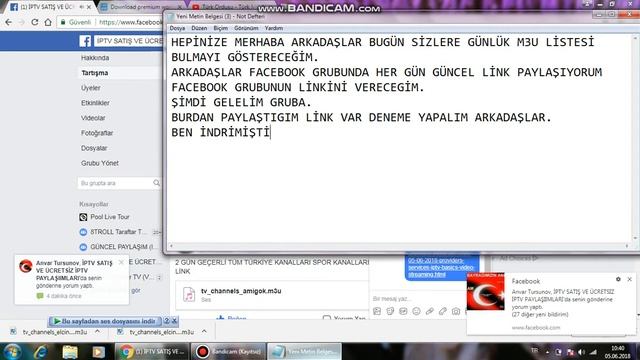Open the Görünüm menu in Notepad
Viewport: 640px width, 360px height.
pyautogui.click(x=246, y=28)
